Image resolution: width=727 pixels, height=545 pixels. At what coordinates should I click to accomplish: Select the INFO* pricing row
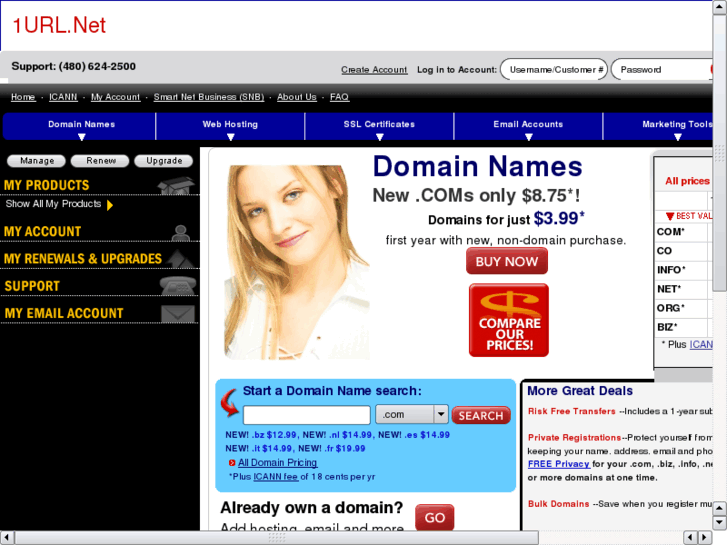pyautogui.click(x=683, y=270)
